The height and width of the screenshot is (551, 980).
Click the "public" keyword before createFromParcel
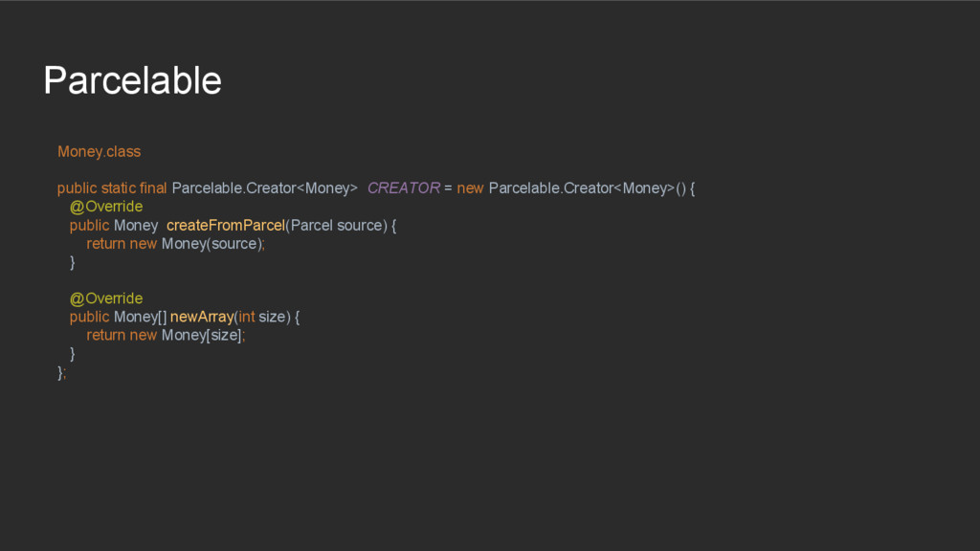[89, 226]
